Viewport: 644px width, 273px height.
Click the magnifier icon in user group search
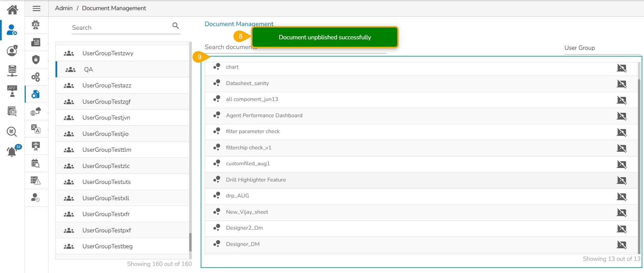pos(176,26)
